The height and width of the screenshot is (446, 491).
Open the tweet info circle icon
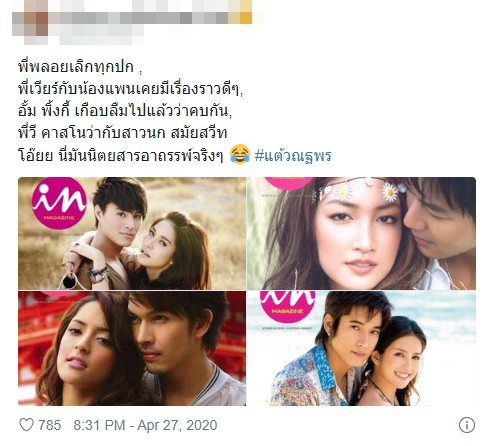467,425
